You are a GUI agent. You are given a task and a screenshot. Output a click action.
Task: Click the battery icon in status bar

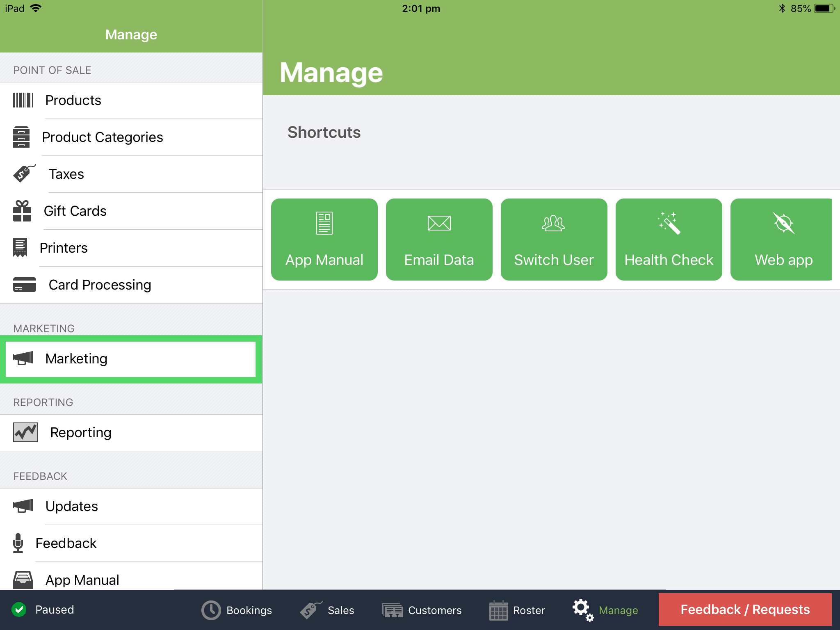[x=824, y=8]
